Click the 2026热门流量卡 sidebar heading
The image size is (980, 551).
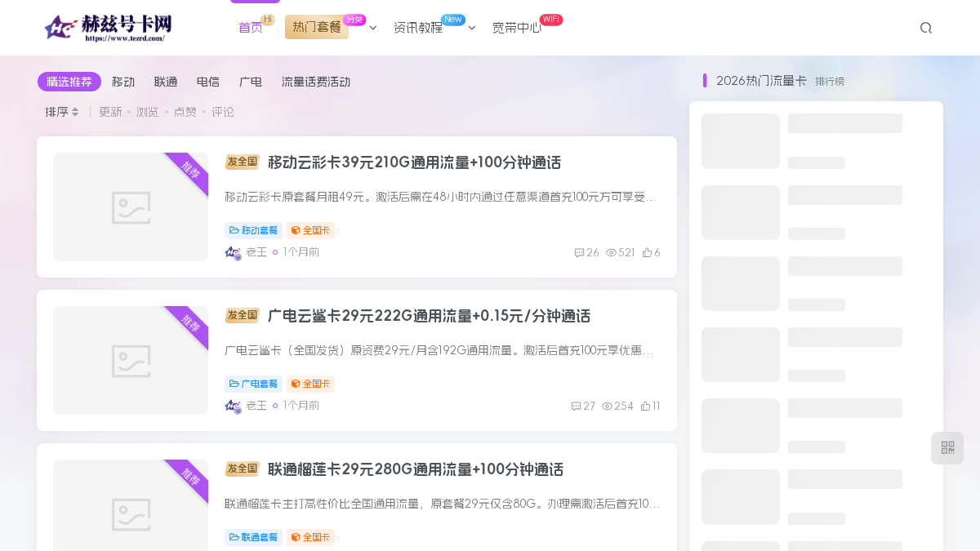pyautogui.click(x=761, y=81)
